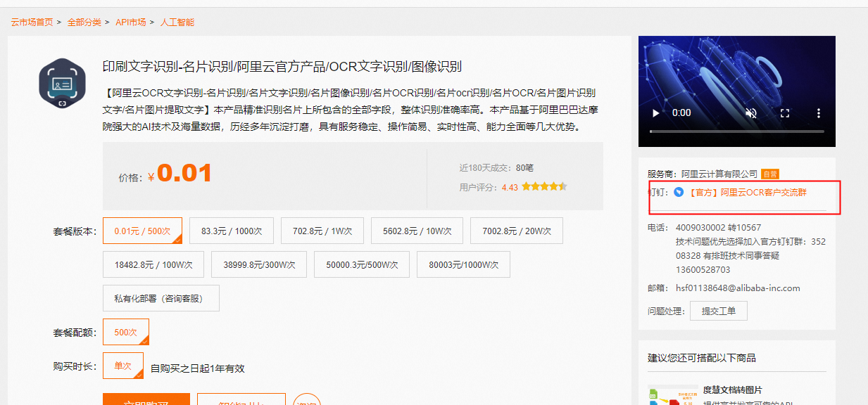This screenshot has height=405, width=868.
Task: Select 83.3元 / 1000次 package
Action: (x=232, y=231)
